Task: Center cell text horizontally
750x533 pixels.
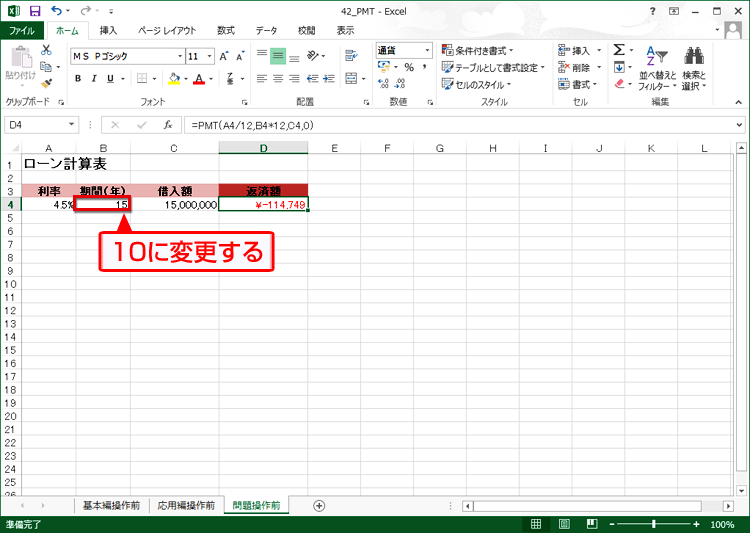Action: coord(278,78)
